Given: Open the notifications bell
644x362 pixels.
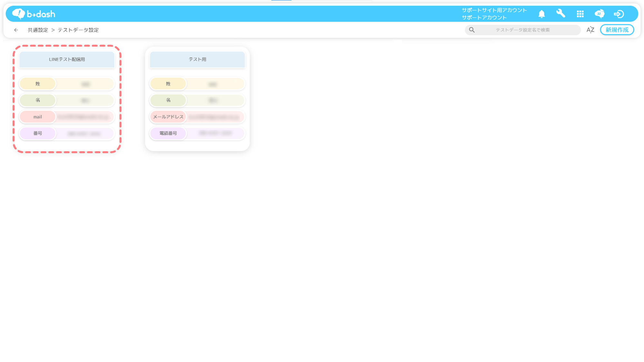Looking at the screenshot, I should click(542, 14).
